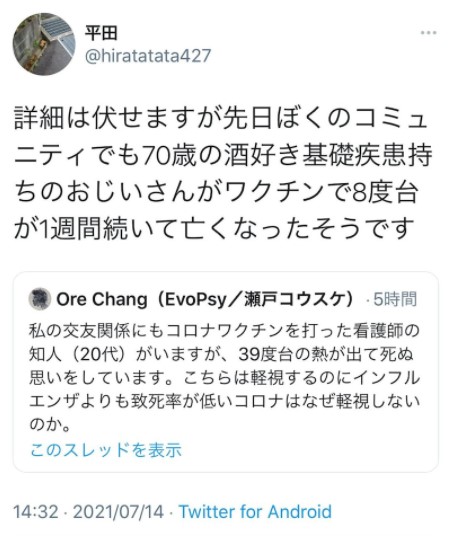Image resolution: width=453 pixels, height=536 pixels.
Task: Click quoted line mentioning エンザよりも致死率
Action: coord(225,401)
